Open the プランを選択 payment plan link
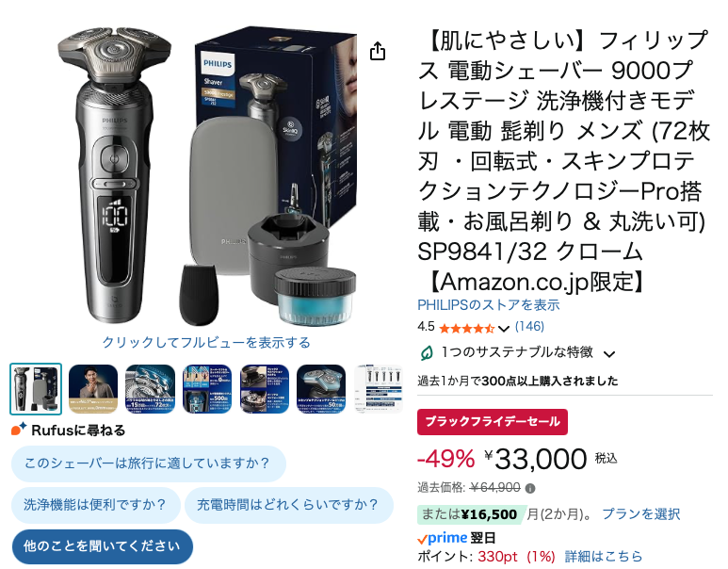 640,514
